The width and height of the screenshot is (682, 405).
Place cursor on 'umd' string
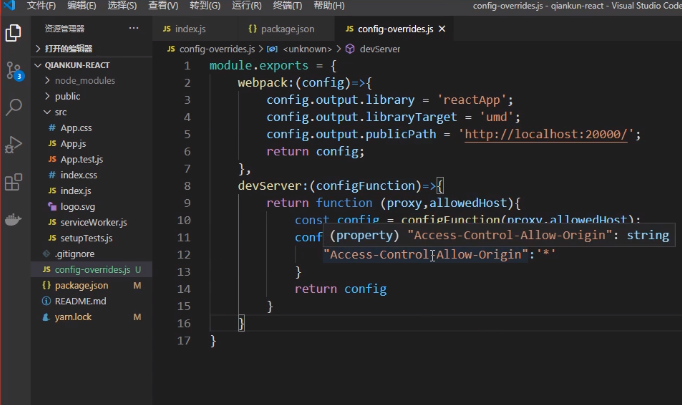496,117
